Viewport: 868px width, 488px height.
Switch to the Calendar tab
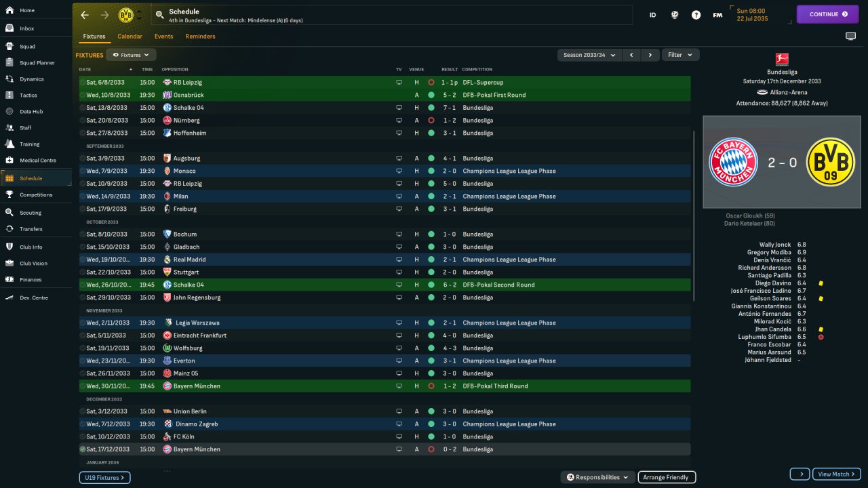click(x=130, y=37)
